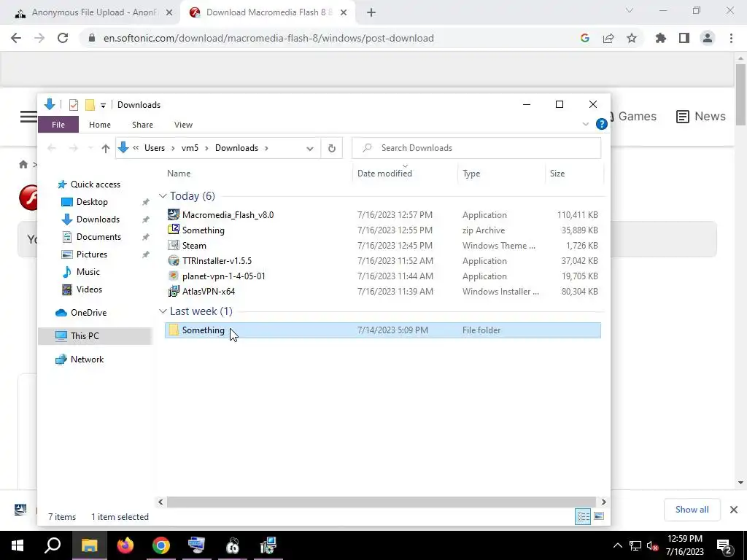Collapse the Today (6) group

pyautogui.click(x=163, y=196)
